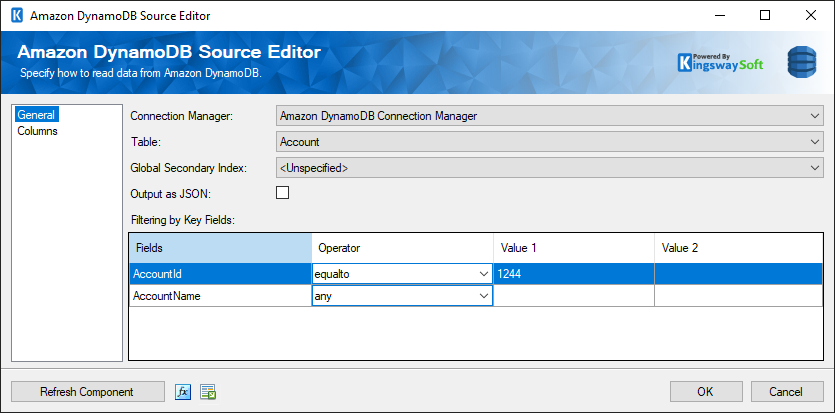The width and height of the screenshot is (835, 413).
Task: Click the Value 1 cell for AccountName
Action: click(574, 296)
